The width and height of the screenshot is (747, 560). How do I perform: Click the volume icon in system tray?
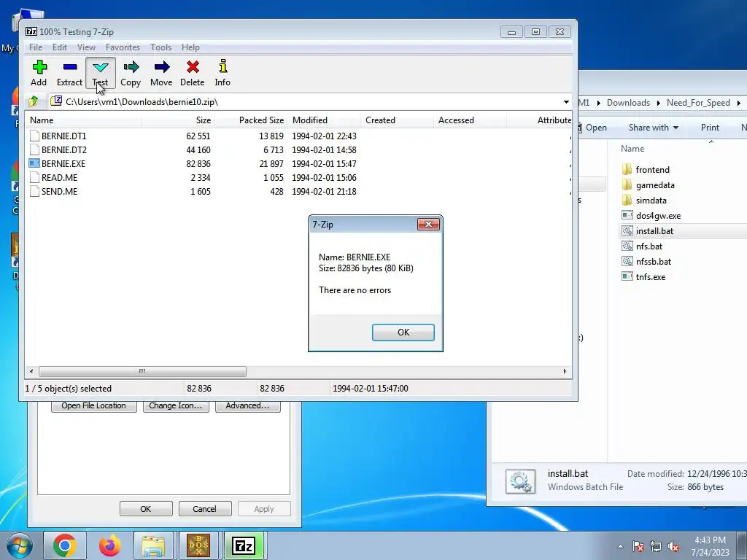(x=673, y=547)
